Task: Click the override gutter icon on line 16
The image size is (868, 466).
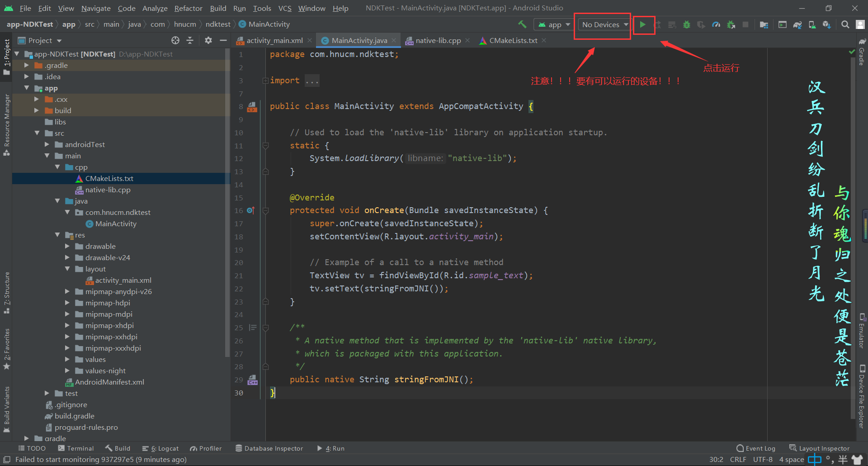Action: coord(251,210)
